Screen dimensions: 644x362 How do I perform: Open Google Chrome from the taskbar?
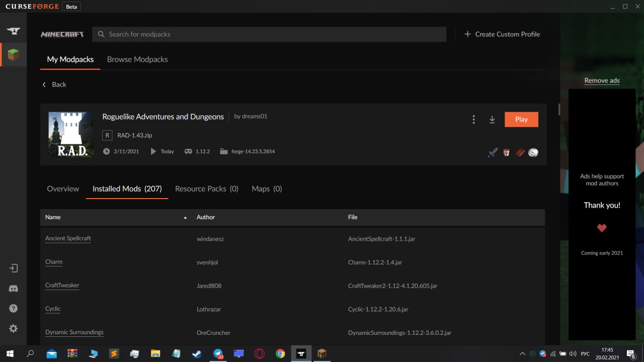click(280, 353)
